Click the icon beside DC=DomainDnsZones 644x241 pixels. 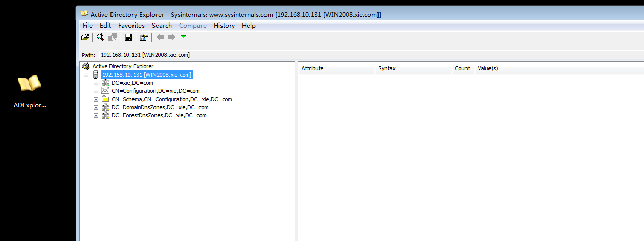coord(105,107)
